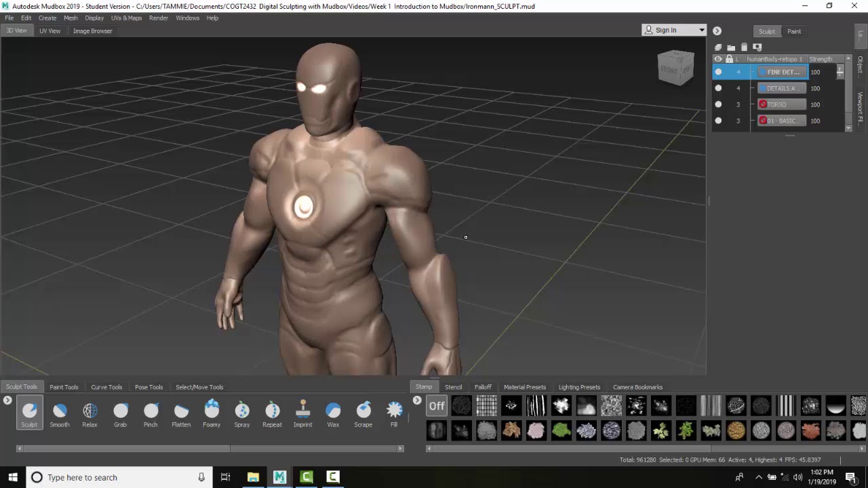Open the Viewport Filters side tab
This screenshot has height=488, width=868.
861,108
